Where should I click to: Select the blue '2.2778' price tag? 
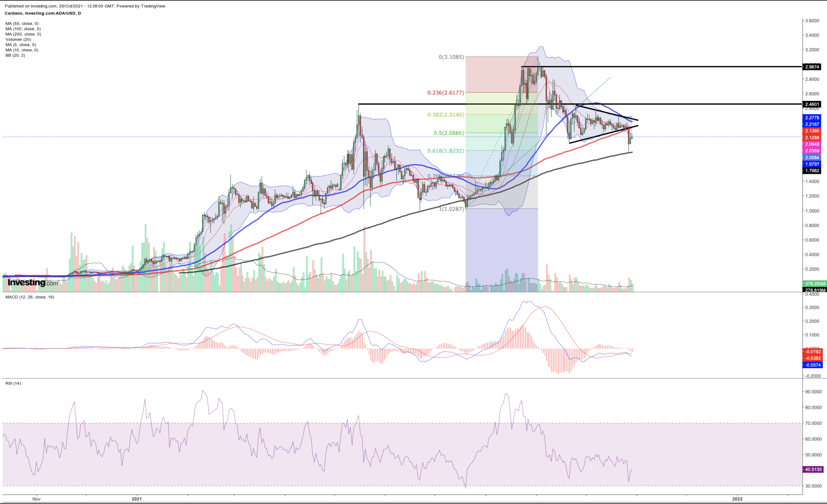(812, 118)
